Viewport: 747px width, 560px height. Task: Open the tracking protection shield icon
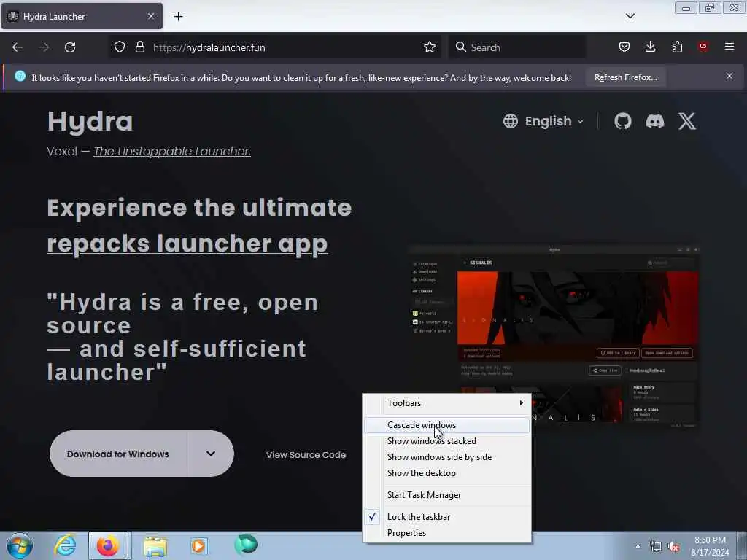coord(120,47)
